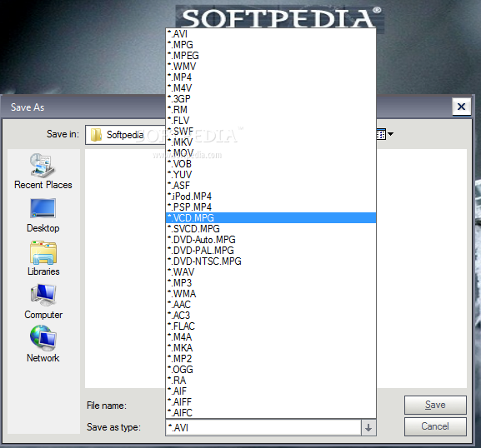The width and height of the screenshot is (481, 448).
Task: Pick *.YUV from the list
Action: (271, 175)
